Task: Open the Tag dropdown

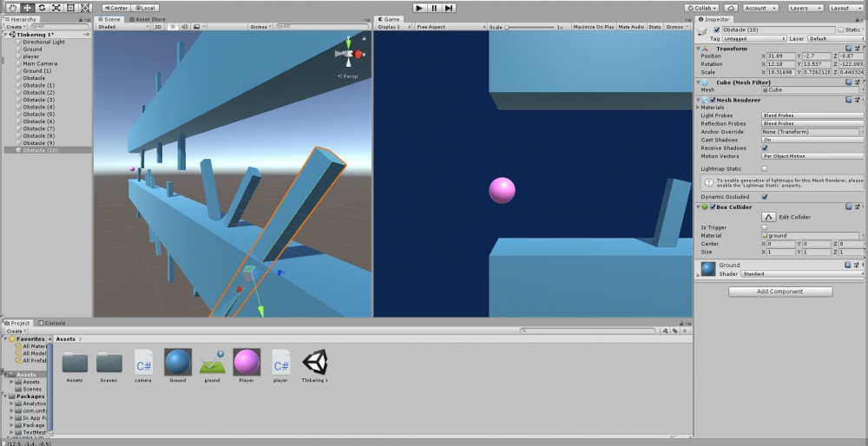Action: tap(755, 39)
